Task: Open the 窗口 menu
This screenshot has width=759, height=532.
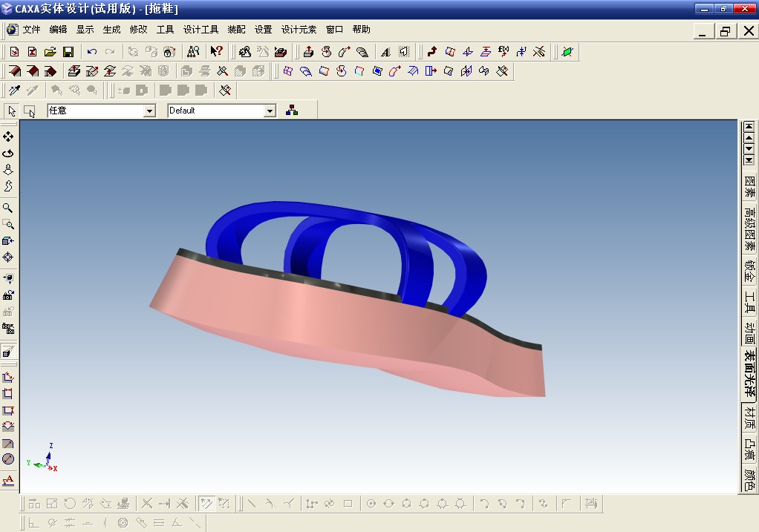Action: click(x=334, y=30)
